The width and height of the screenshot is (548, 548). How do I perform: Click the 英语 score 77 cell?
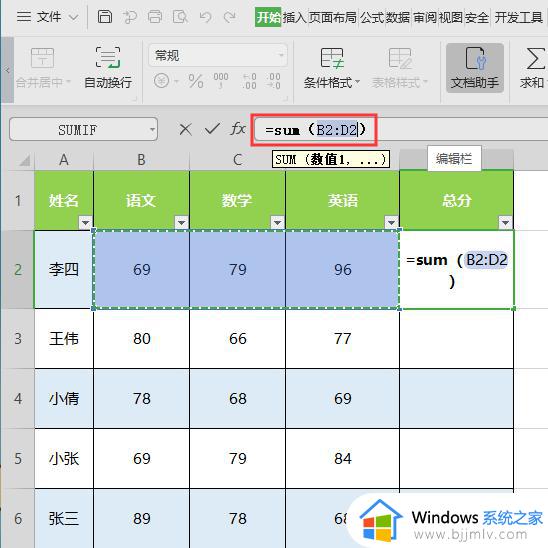click(342, 339)
